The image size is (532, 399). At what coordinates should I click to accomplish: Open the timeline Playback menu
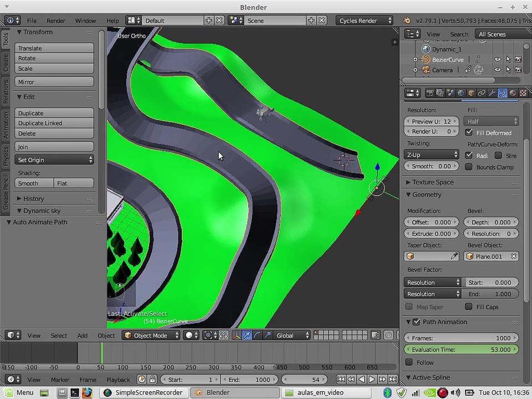[118, 379]
